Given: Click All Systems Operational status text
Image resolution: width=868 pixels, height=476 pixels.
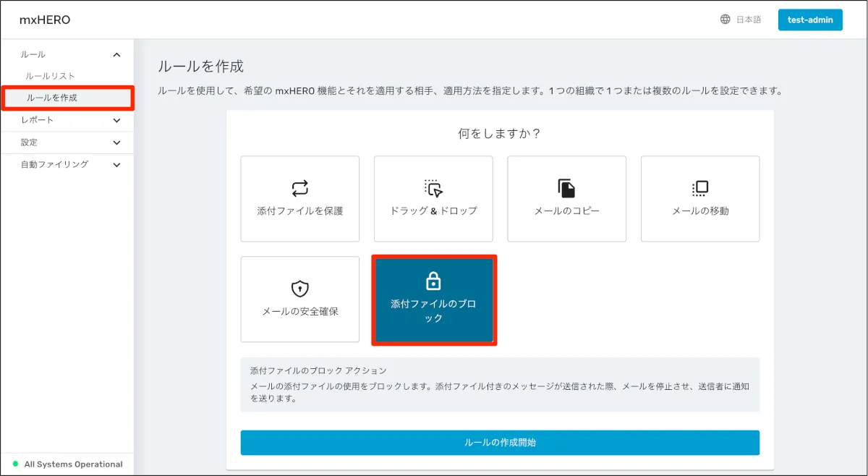Looking at the screenshot, I should click(73, 464).
